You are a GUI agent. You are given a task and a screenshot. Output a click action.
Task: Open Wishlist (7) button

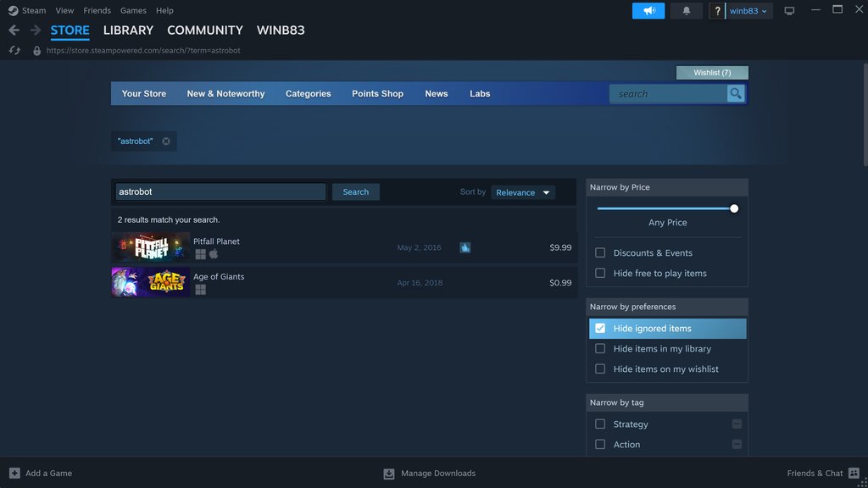pyautogui.click(x=712, y=73)
